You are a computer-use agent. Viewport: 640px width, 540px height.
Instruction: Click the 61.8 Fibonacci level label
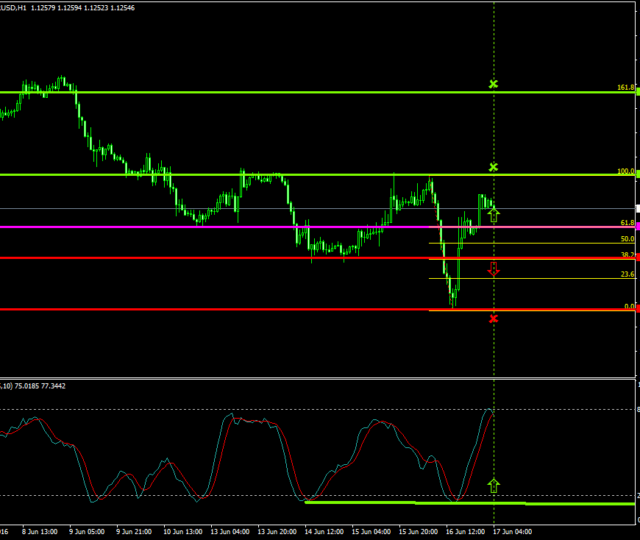tap(627, 223)
